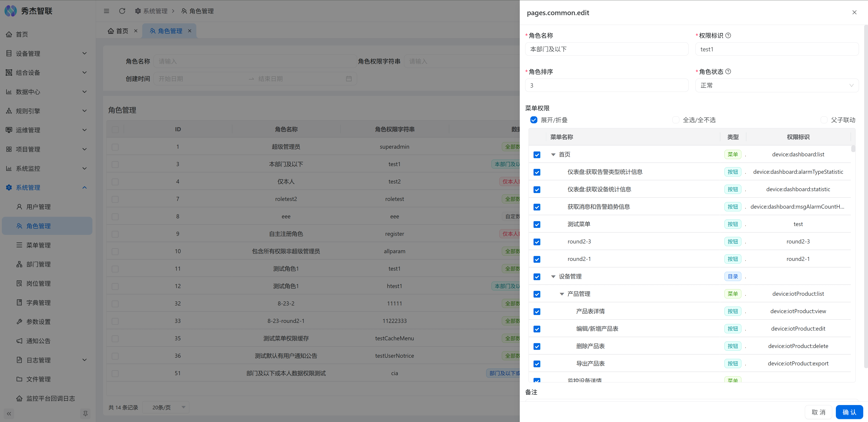Screen dimensions: 868x422
Task: Click the refresh page icon
Action: pos(122,11)
